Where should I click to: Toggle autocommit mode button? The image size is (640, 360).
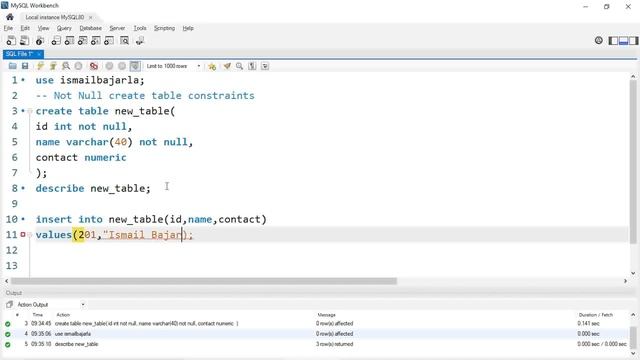click(135, 66)
